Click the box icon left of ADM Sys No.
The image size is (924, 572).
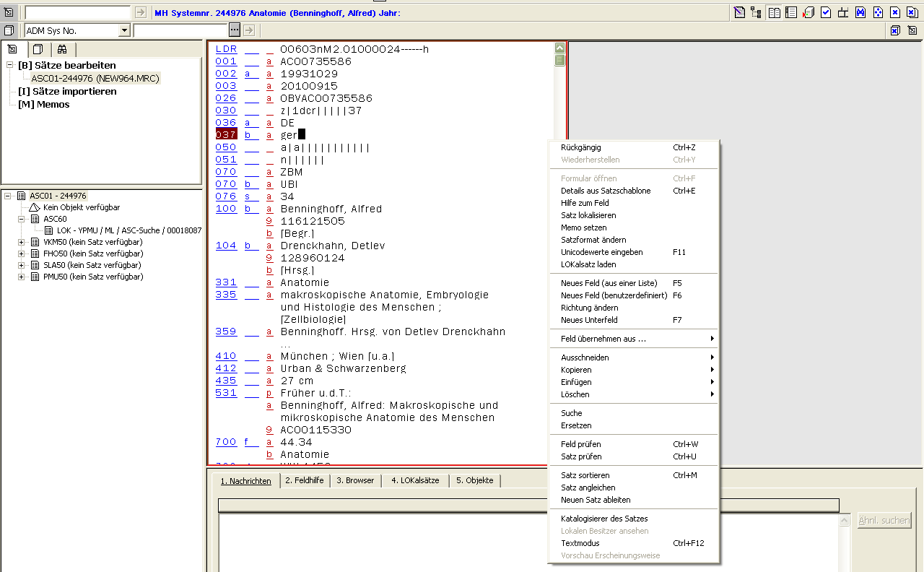click(9, 30)
